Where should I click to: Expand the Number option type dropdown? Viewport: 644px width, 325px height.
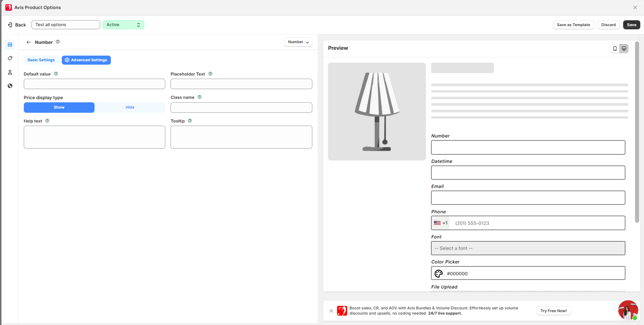pyautogui.click(x=298, y=42)
